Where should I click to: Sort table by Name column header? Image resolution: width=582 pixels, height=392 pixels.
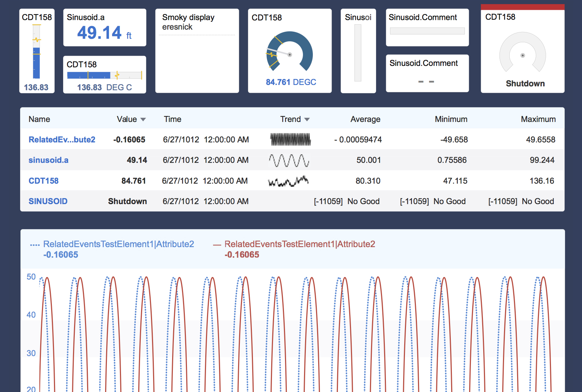click(39, 119)
